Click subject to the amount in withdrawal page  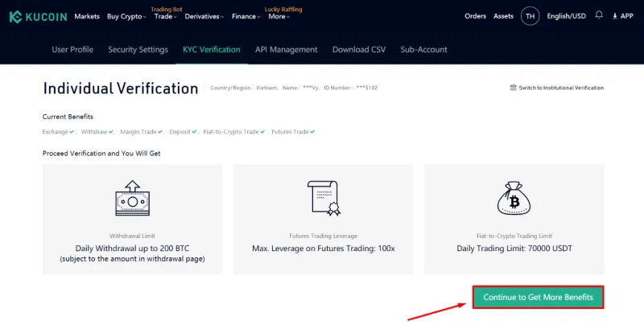tap(132, 259)
